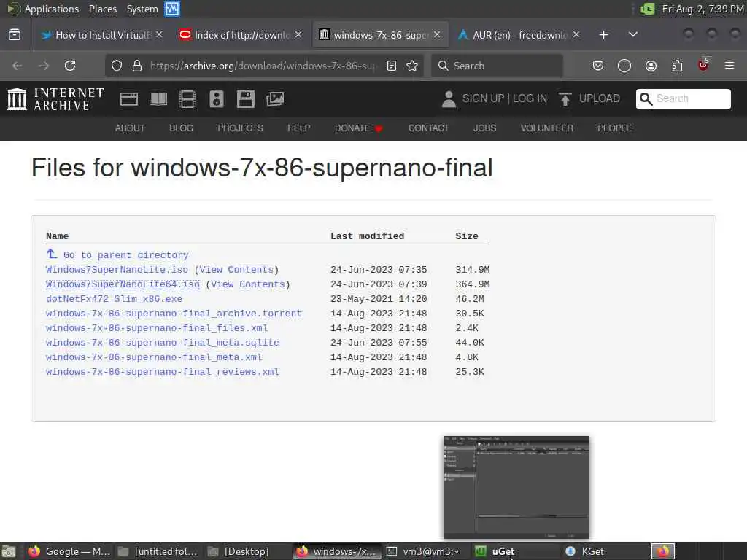View Contents of Windows7SuperNanoLite.iso
Image resolution: width=747 pixels, height=560 pixels.
[x=237, y=270]
